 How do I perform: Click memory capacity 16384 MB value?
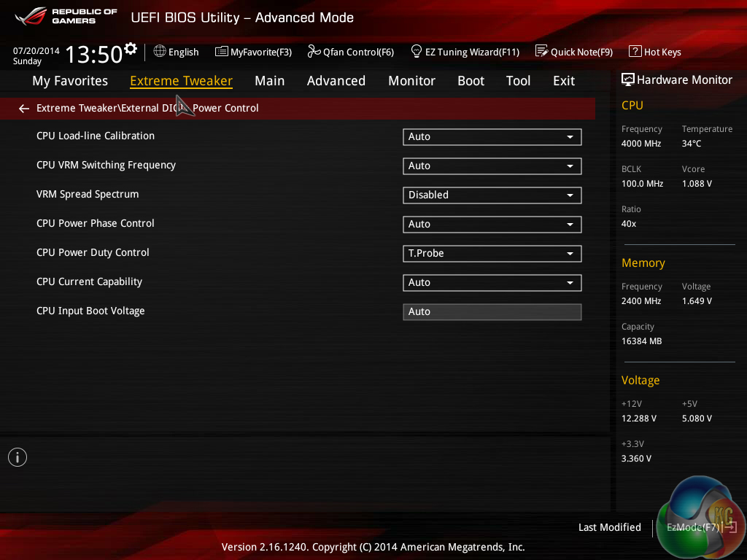point(642,341)
